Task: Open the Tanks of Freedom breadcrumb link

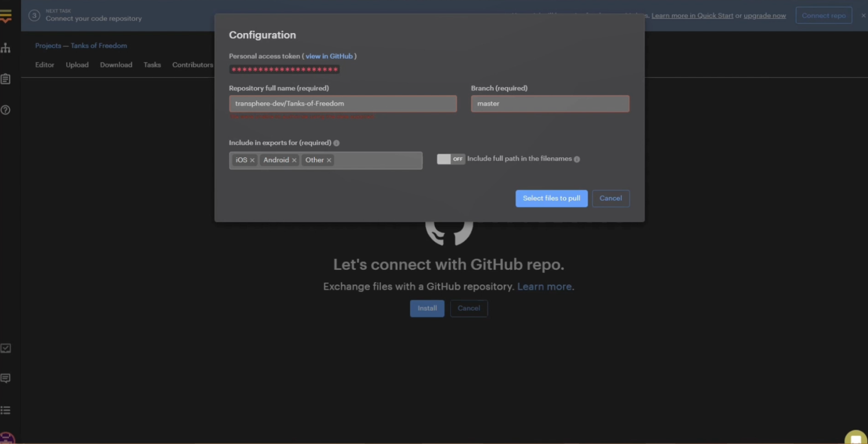Action: point(99,46)
